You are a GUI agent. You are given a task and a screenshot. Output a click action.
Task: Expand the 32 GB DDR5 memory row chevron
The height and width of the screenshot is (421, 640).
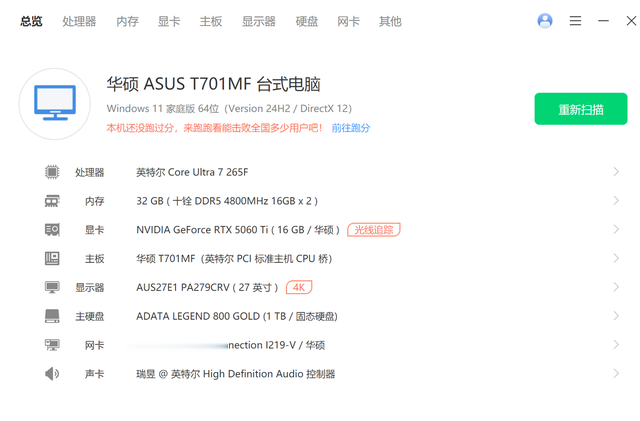(x=616, y=200)
